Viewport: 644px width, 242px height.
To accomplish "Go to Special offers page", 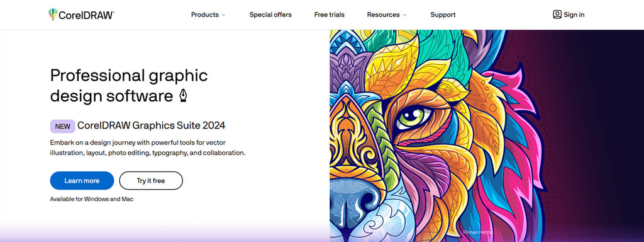I will pos(270,14).
